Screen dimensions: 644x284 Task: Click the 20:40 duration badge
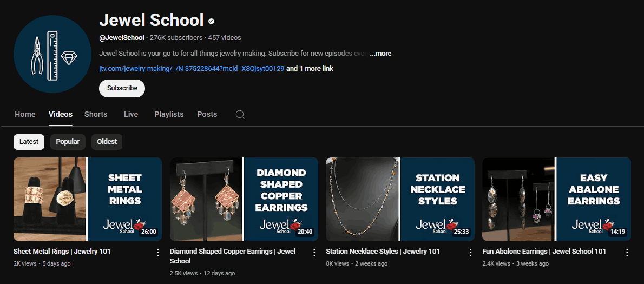pos(305,232)
